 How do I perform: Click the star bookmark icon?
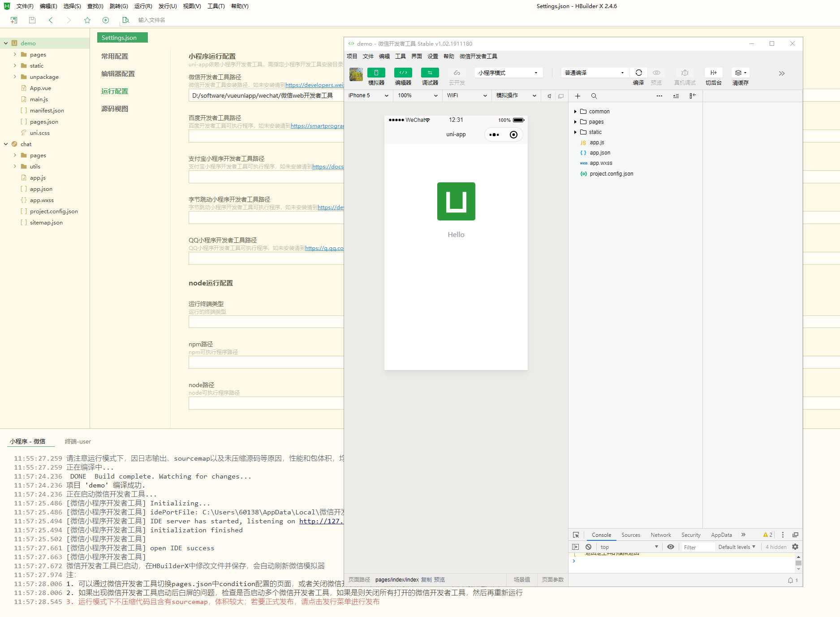(87, 20)
